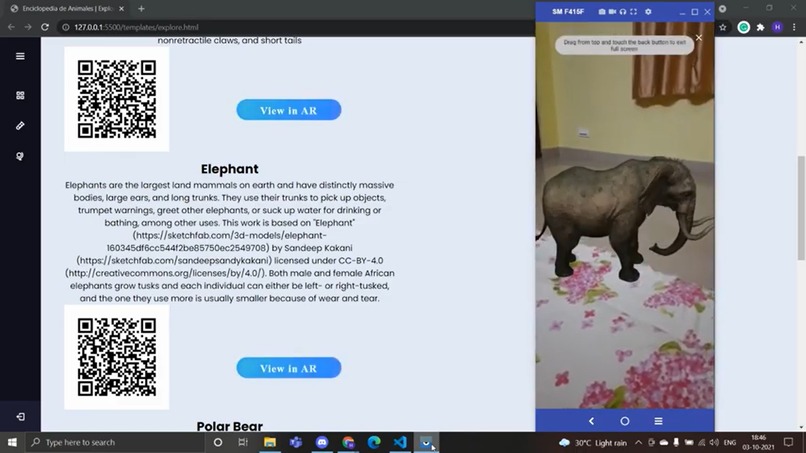View site information icon in address bar
806x453 pixels.
(66, 27)
